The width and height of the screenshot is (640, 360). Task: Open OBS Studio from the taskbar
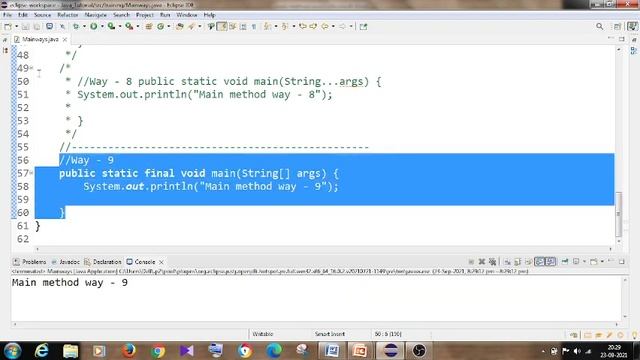tap(419, 351)
